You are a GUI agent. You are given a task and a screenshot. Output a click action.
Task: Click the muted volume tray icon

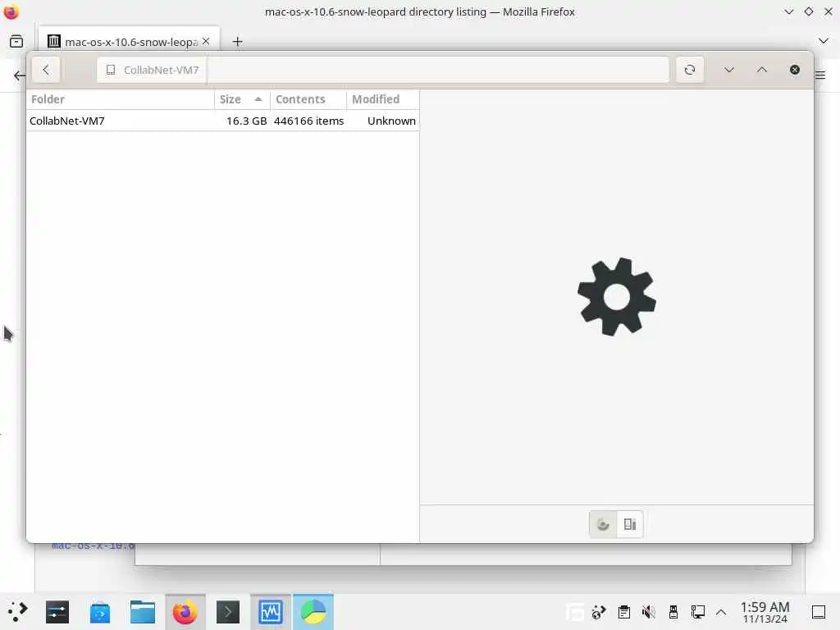(648, 612)
